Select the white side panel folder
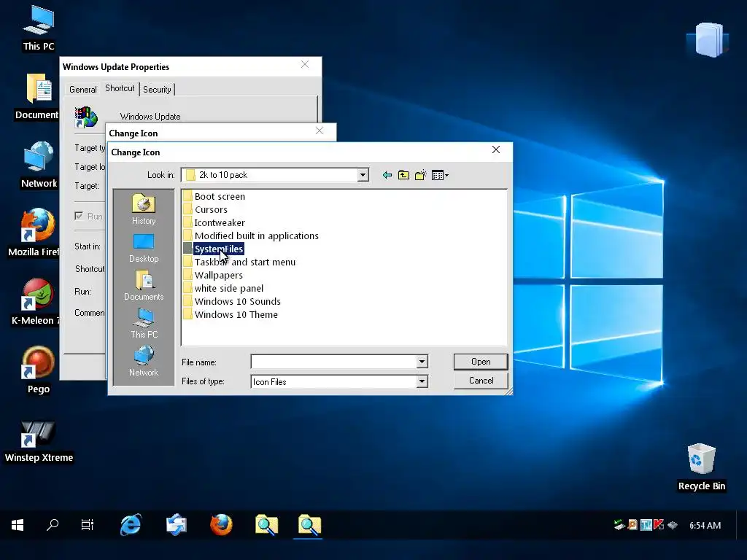This screenshot has height=560, width=747. (223, 288)
